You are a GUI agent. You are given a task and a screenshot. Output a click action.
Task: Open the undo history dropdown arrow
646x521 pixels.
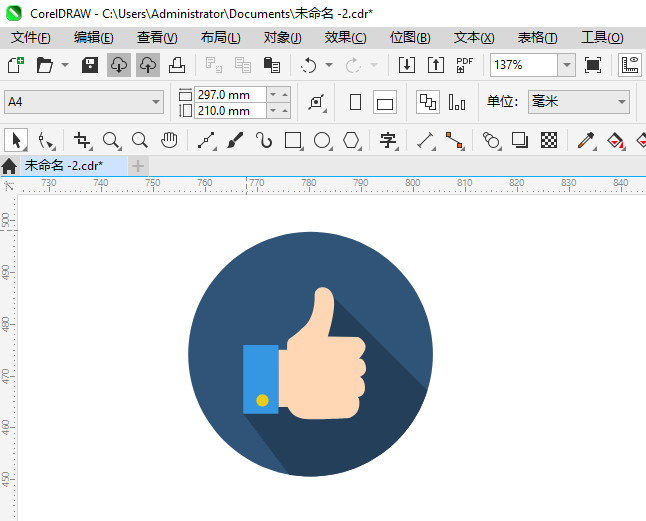click(329, 65)
